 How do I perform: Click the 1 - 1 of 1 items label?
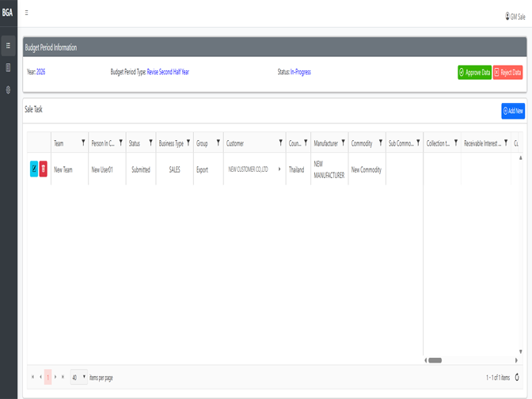(x=498, y=378)
